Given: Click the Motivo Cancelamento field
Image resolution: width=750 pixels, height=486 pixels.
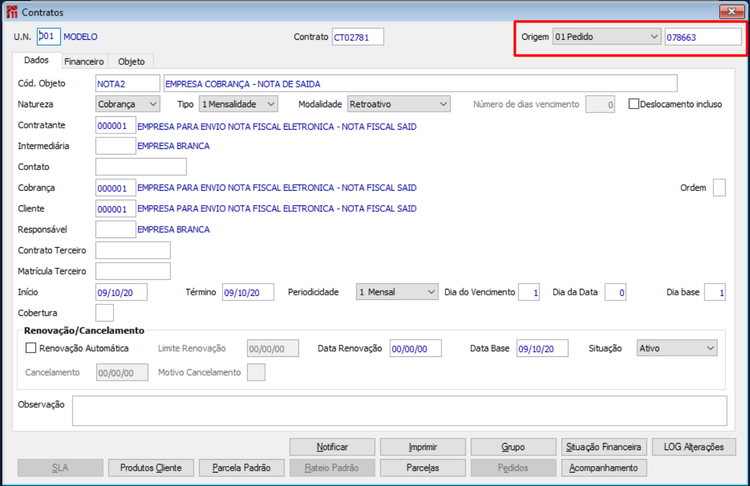Looking at the screenshot, I should tap(256, 372).
